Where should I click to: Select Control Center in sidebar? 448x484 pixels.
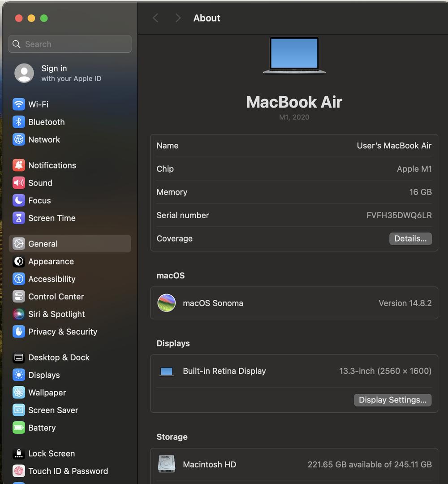pyautogui.click(x=56, y=297)
